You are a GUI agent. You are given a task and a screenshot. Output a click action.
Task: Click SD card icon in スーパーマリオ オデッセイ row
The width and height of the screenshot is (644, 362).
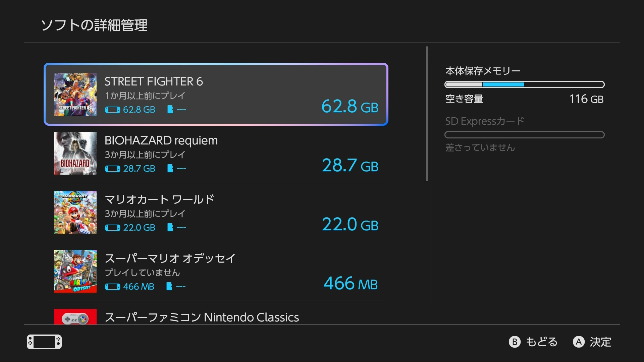click(x=169, y=286)
